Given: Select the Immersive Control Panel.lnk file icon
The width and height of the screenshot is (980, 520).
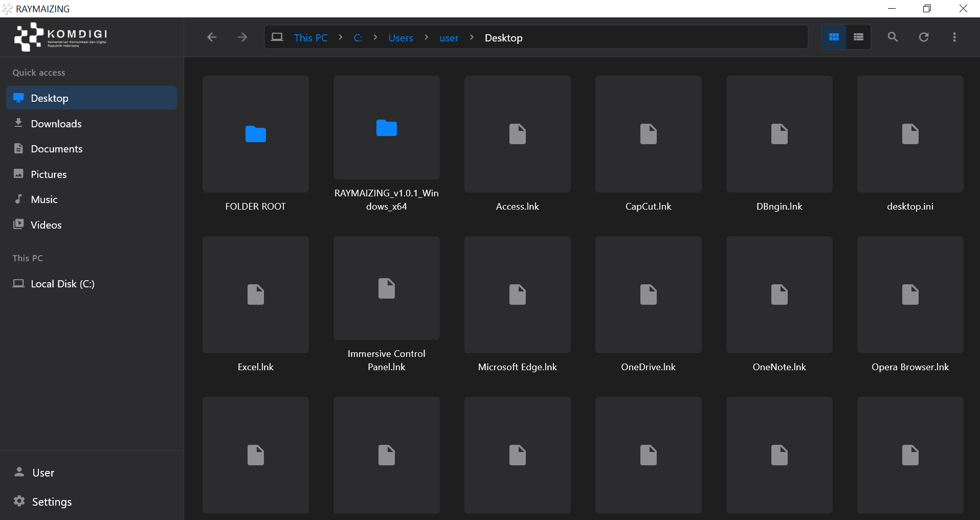Looking at the screenshot, I should tap(387, 288).
